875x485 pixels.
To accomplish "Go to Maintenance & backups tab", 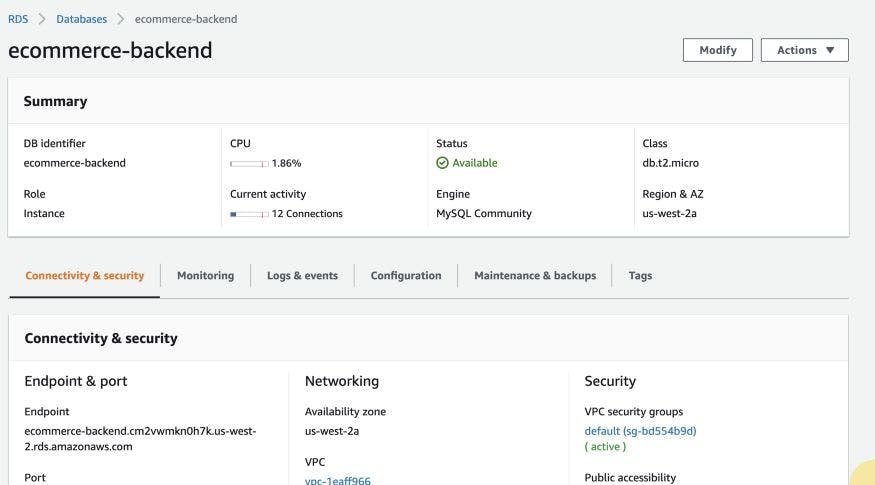I will tap(534, 276).
